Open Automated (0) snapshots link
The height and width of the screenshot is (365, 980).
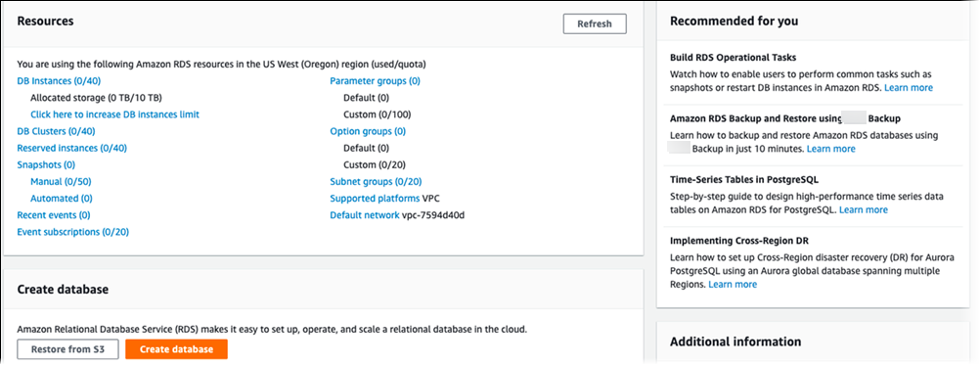click(62, 199)
